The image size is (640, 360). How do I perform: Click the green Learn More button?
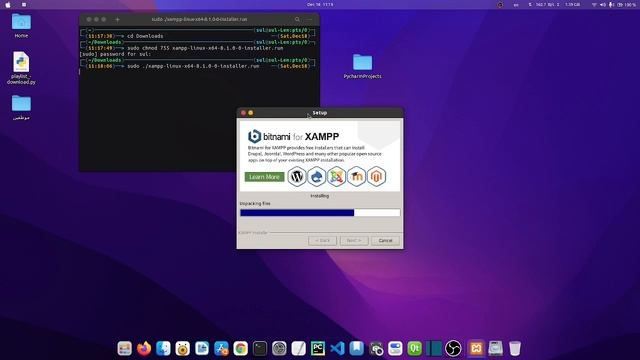pos(264,177)
